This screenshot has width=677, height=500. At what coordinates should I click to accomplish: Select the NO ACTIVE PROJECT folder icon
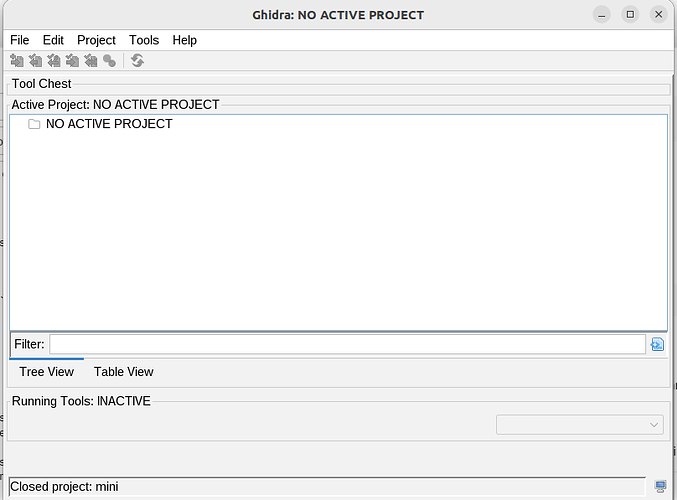(34, 124)
